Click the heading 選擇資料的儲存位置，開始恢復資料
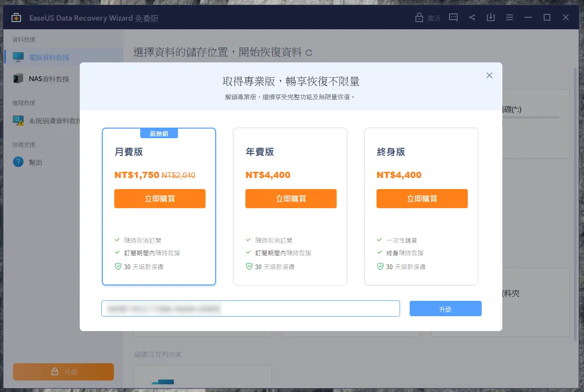 pos(218,52)
